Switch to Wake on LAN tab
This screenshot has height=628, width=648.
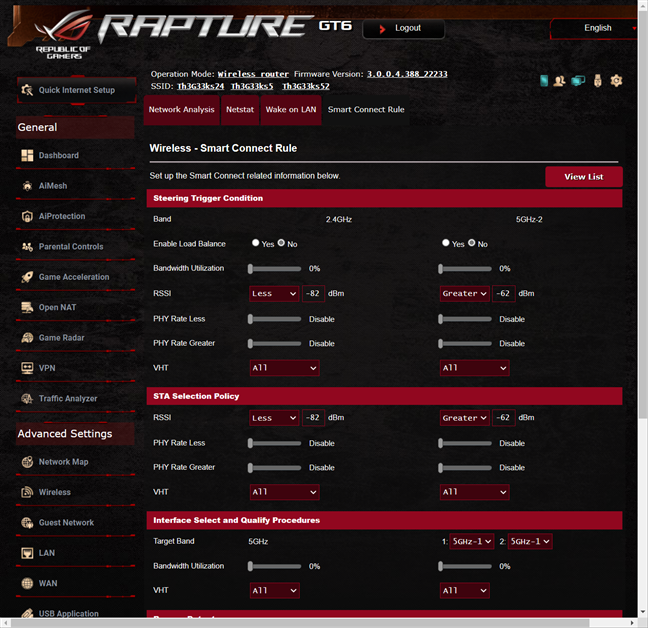pyautogui.click(x=291, y=110)
